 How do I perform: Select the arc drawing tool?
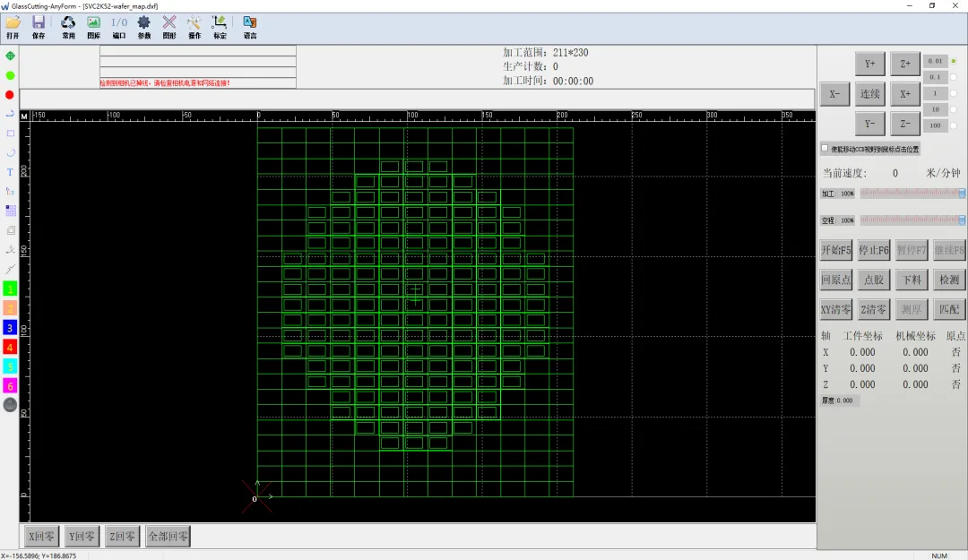click(x=10, y=152)
